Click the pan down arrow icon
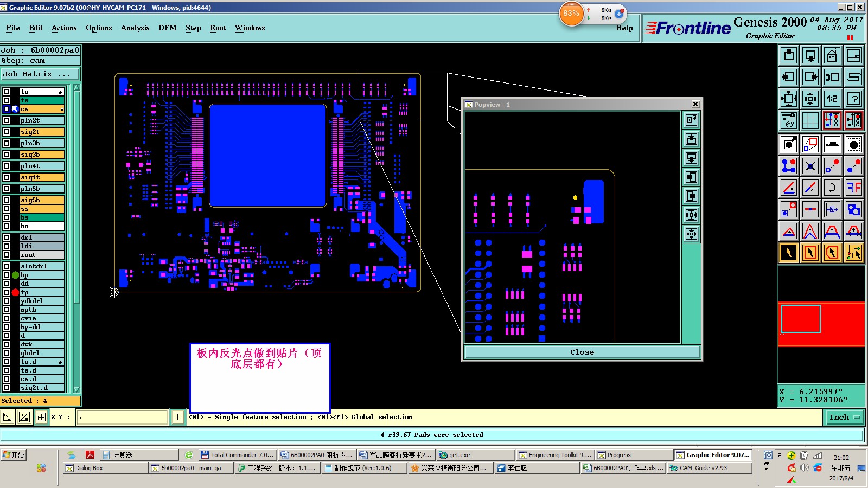The width and height of the screenshot is (868, 488). coord(810,55)
